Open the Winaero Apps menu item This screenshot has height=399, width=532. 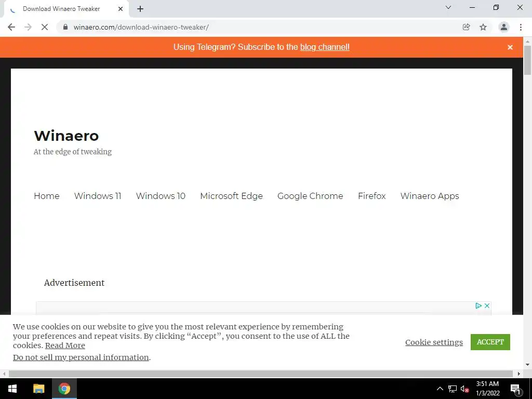click(x=430, y=196)
